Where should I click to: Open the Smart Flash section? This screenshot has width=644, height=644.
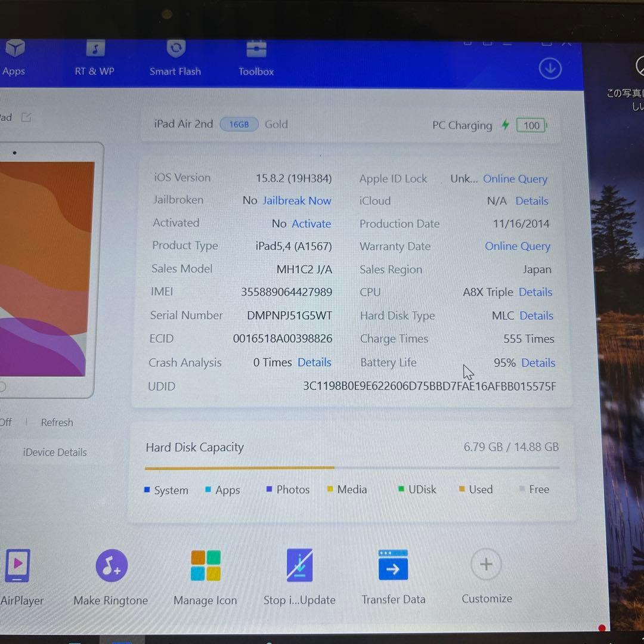pos(175,58)
